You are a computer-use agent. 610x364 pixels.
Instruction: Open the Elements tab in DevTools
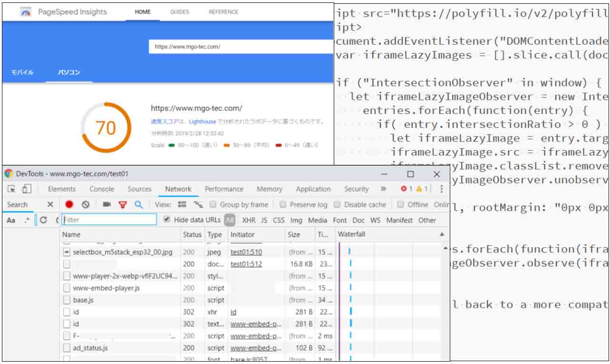point(62,189)
